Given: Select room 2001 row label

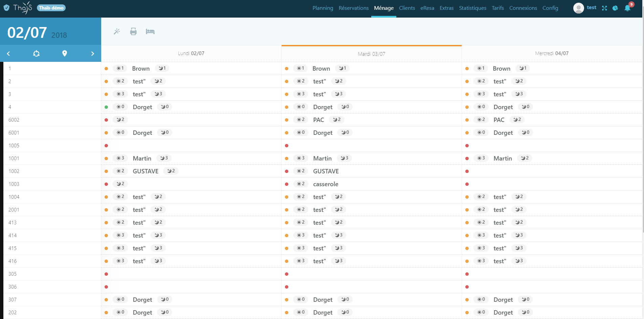Looking at the screenshot, I should click(x=14, y=210).
